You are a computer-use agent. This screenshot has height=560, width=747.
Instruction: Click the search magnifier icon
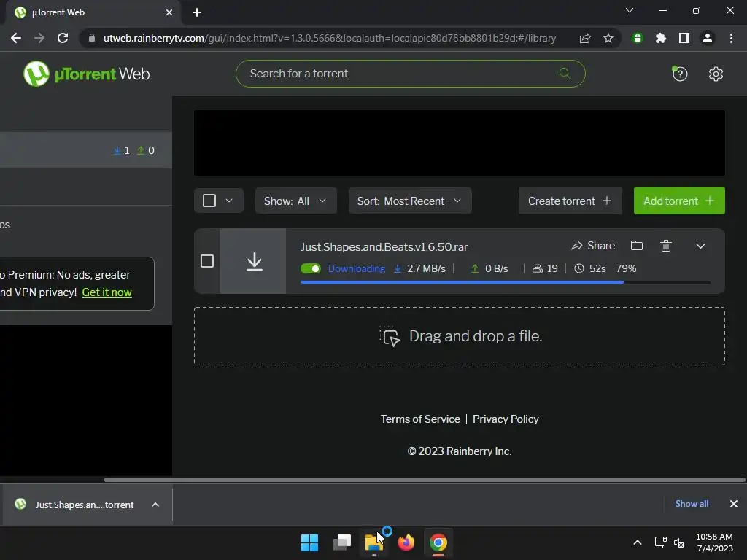[x=565, y=74]
